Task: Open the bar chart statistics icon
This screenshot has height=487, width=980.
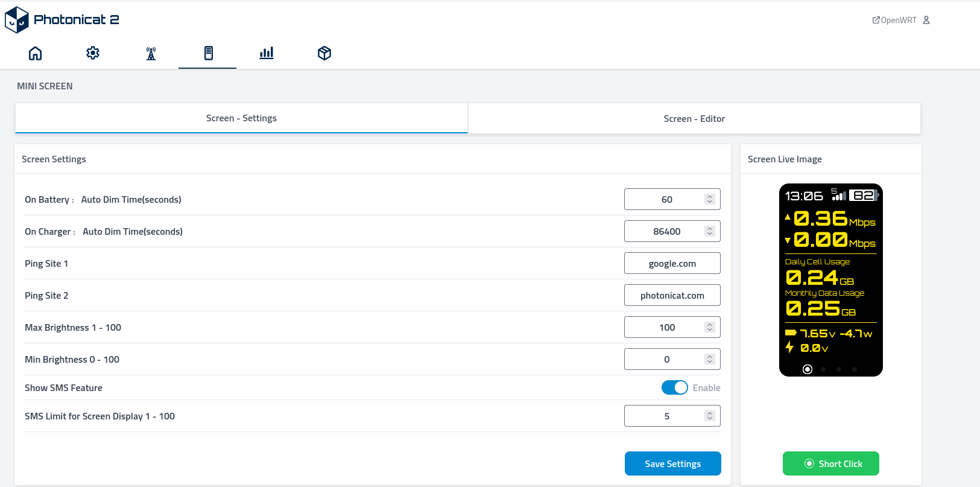Action: pyautogui.click(x=267, y=53)
